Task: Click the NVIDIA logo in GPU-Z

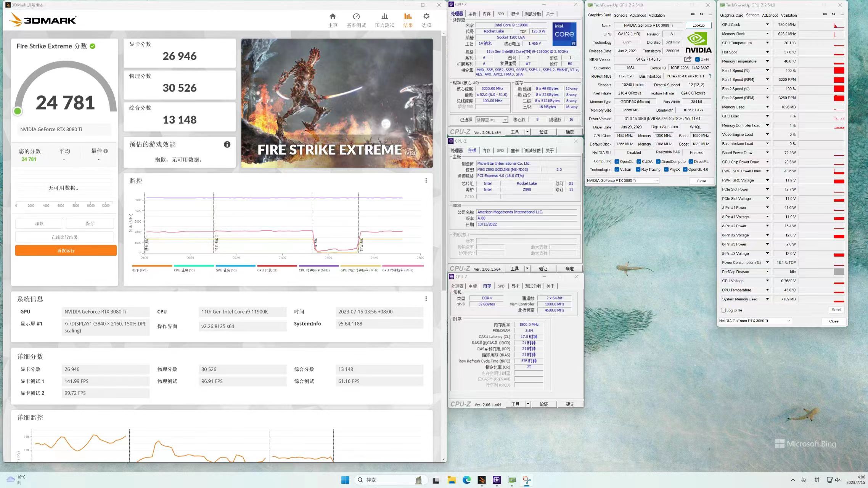Action: coord(698,42)
